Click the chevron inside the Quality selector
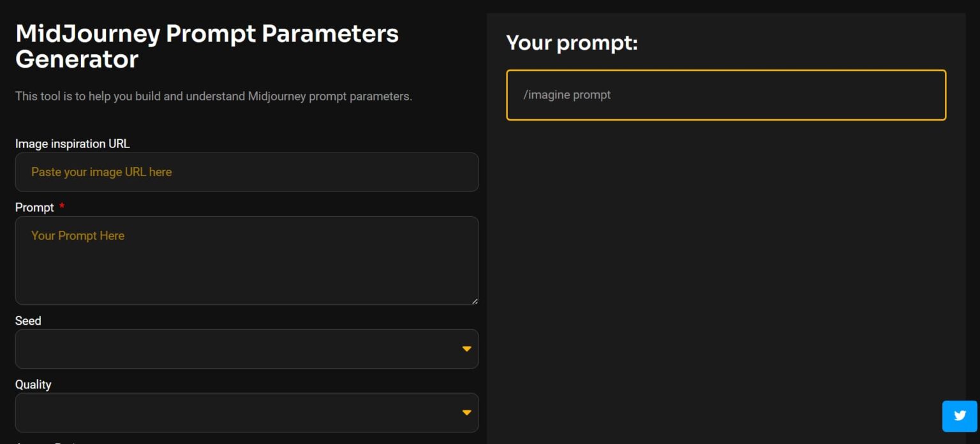The width and height of the screenshot is (980, 444). coord(467,412)
